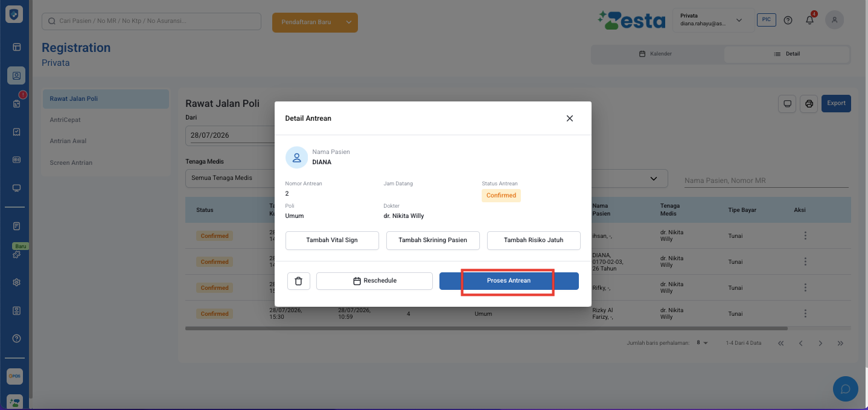Open the action menu for the Rifky row

[805, 287]
